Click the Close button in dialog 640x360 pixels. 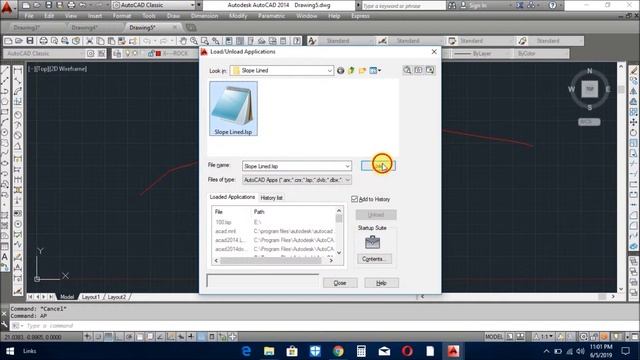[340, 283]
